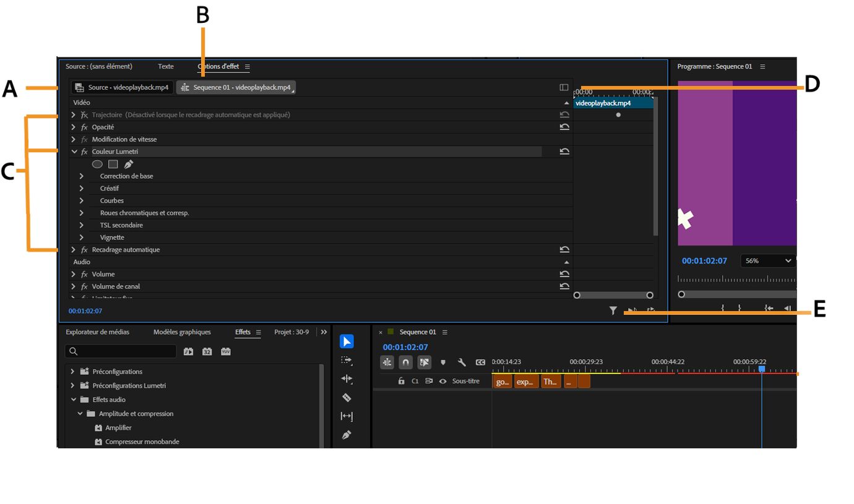This screenshot has height=504, width=854.
Task: Create 4-point polygon mask under Couleur Lumetri
Action: [113, 164]
